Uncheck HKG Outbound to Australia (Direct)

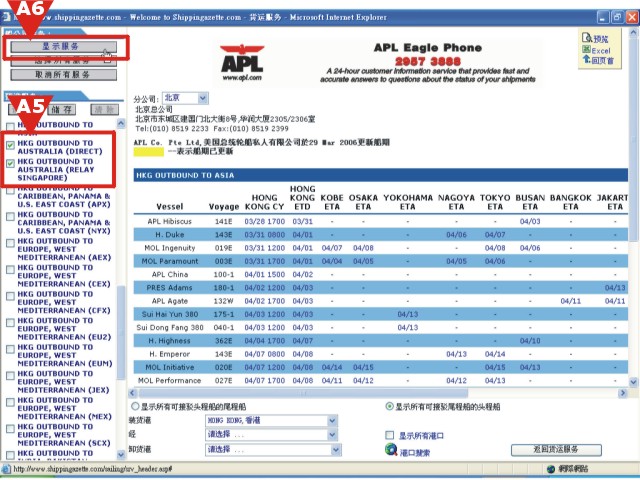(10, 145)
